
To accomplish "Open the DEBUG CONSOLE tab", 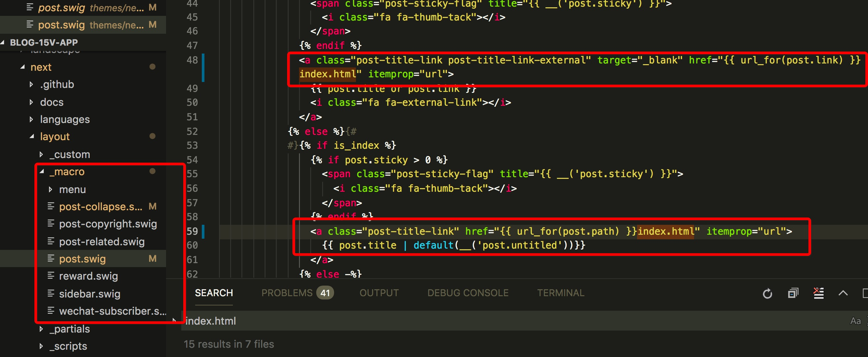I will point(468,293).
